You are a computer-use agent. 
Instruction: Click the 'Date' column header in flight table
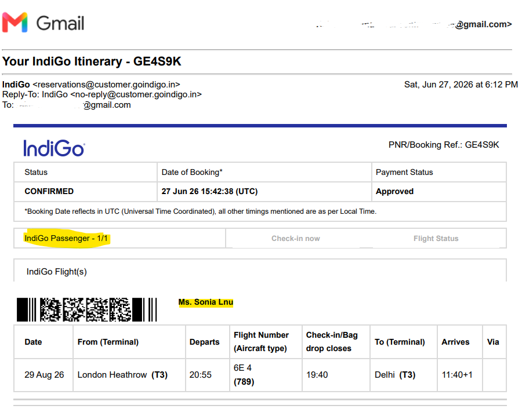33,342
